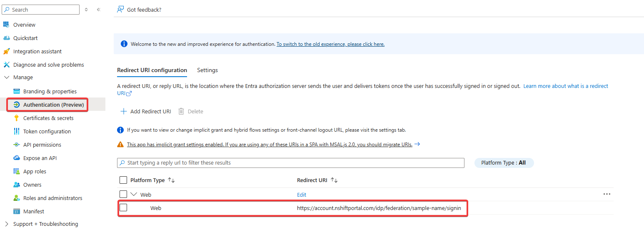
Task: Click the collapse sidebar double-chevron icon
Action: pos(99,10)
